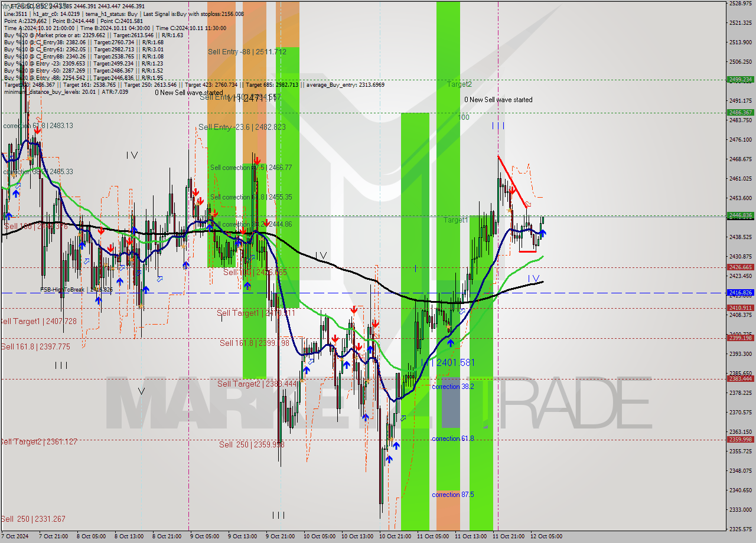Click 'average_Buy_entry: 2313.6969' text
Image resolution: width=756 pixels, height=543 pixels.
[x=346, y=85]
